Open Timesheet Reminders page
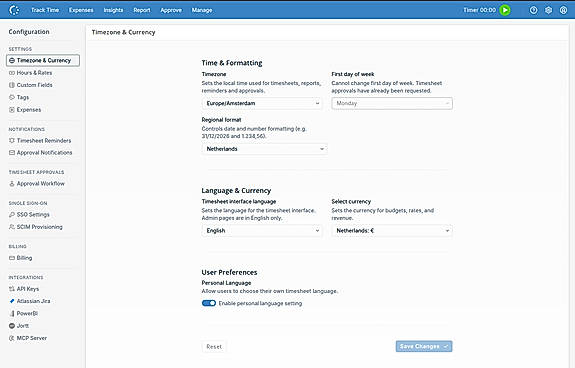The image size is (575, 368). [43, 141]
